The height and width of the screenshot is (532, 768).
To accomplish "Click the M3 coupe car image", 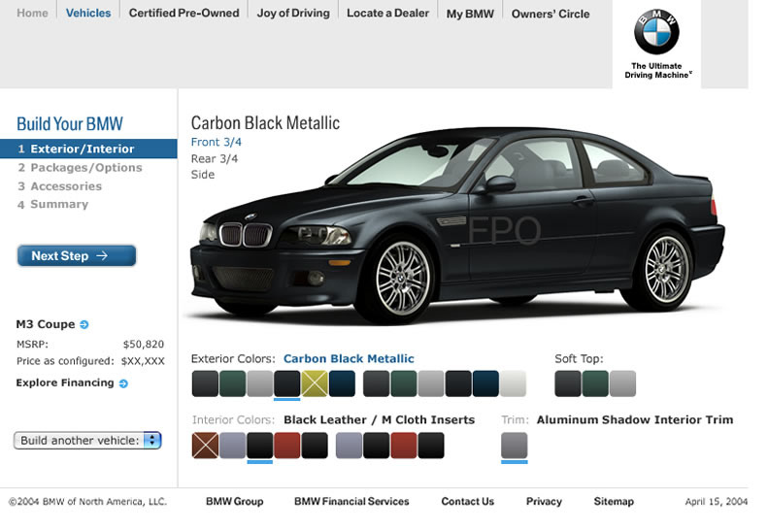I will (456, 225).
